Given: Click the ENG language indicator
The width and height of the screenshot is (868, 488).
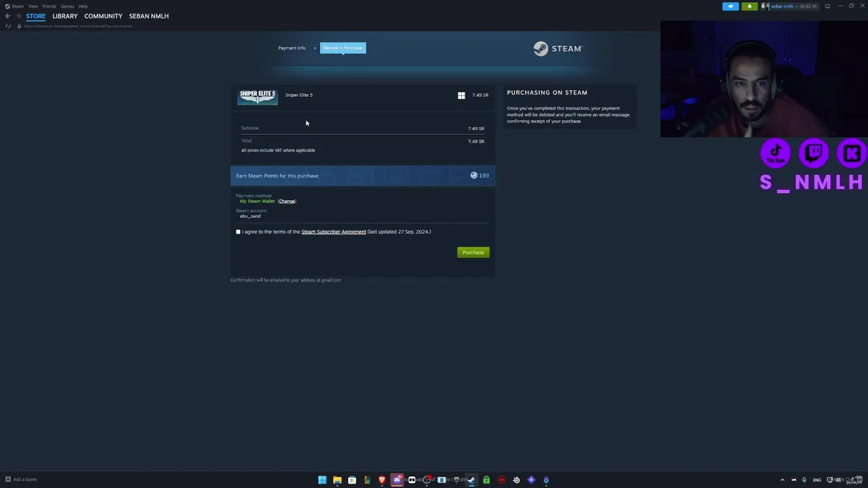Looking at the screenshot, I should pos(817,480).
